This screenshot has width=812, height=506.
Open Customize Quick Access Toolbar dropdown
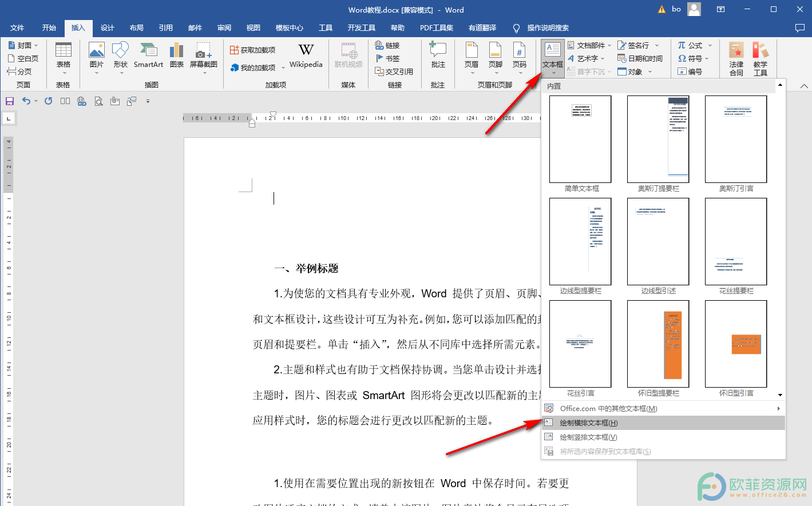pyautogui.click(x=148, y=101)
